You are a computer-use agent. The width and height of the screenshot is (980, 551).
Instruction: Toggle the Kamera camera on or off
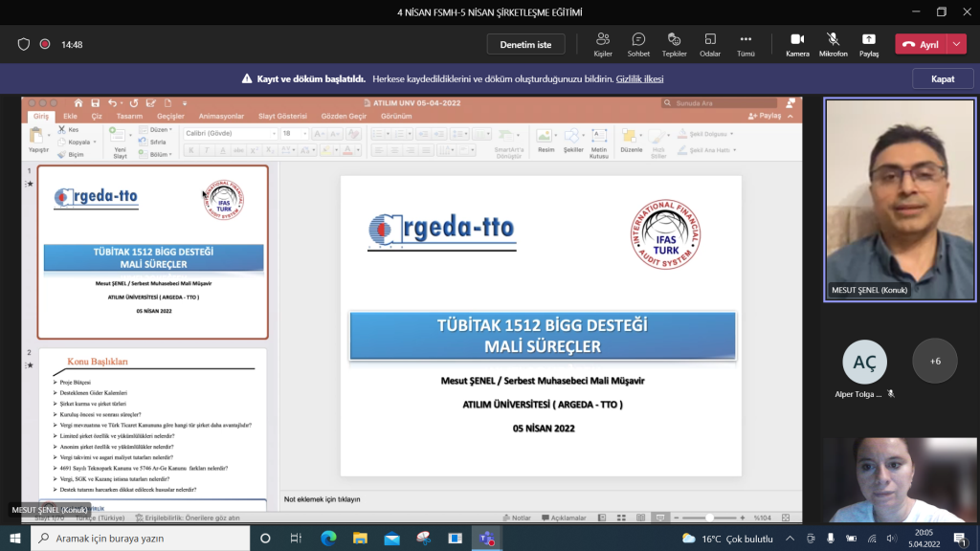click(x=797, y=44)
